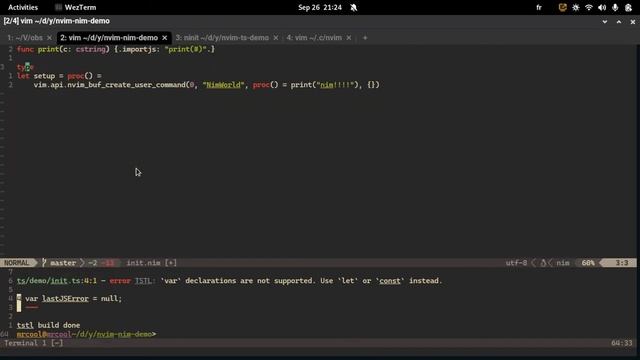Switch to tab 4: vim ~/.c/nvim
This screenshot has width=640, height=360.
click(314, 38)
